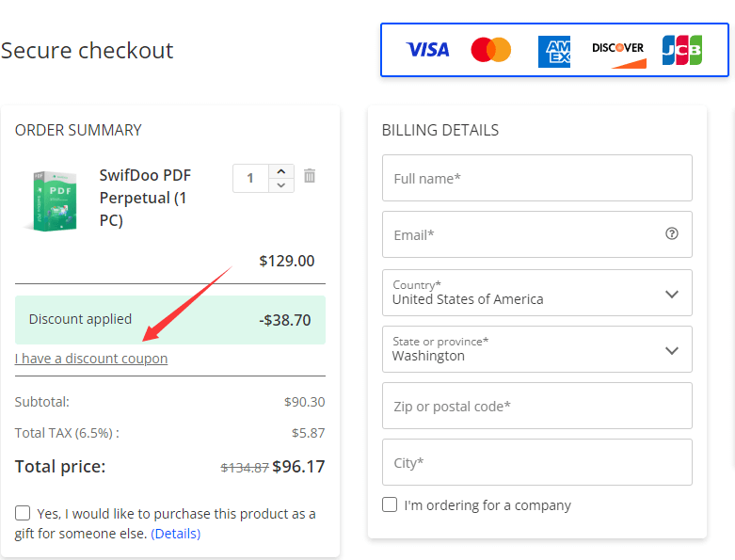Check the purchase as gift checkbox
This screenshot has height=560, width=735.
pos(23,513)
